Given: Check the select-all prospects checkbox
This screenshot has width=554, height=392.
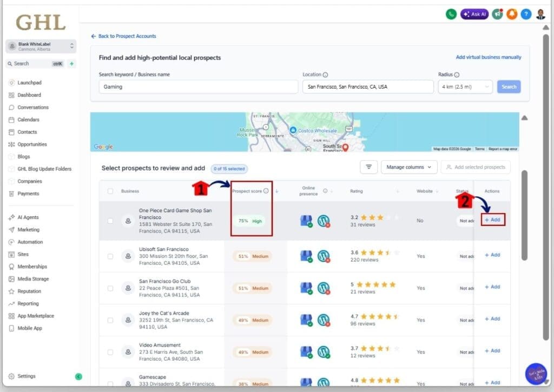Looking at the screenshot, I should coord(110,191).
